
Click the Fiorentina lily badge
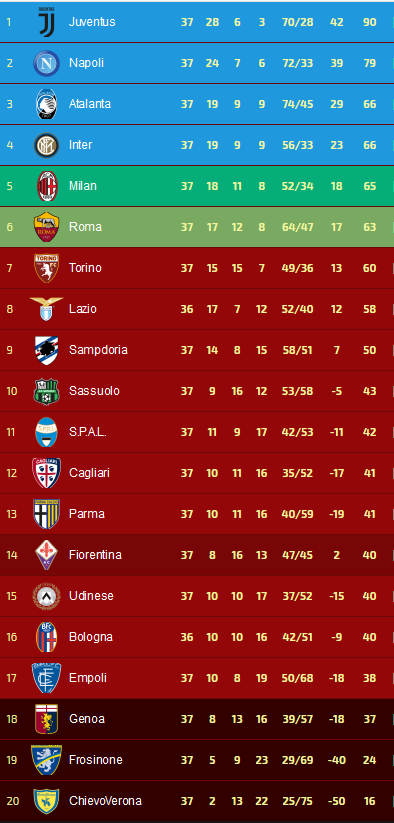[47, 555]
